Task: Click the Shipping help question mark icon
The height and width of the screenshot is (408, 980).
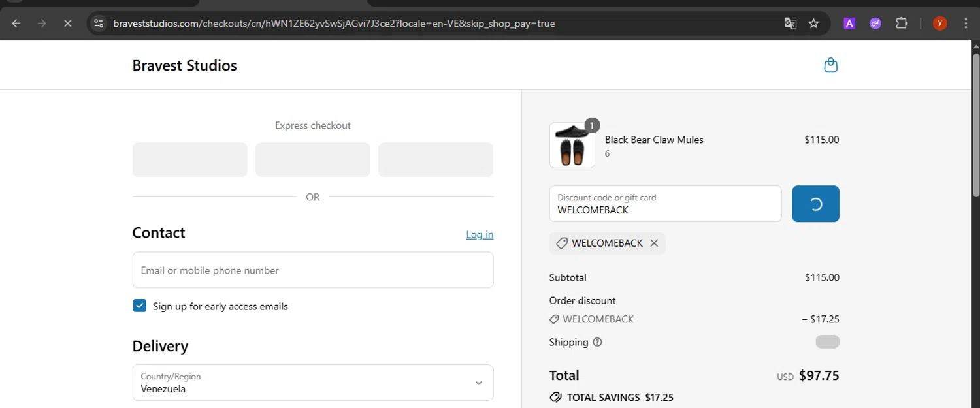Action: (597, 342)
